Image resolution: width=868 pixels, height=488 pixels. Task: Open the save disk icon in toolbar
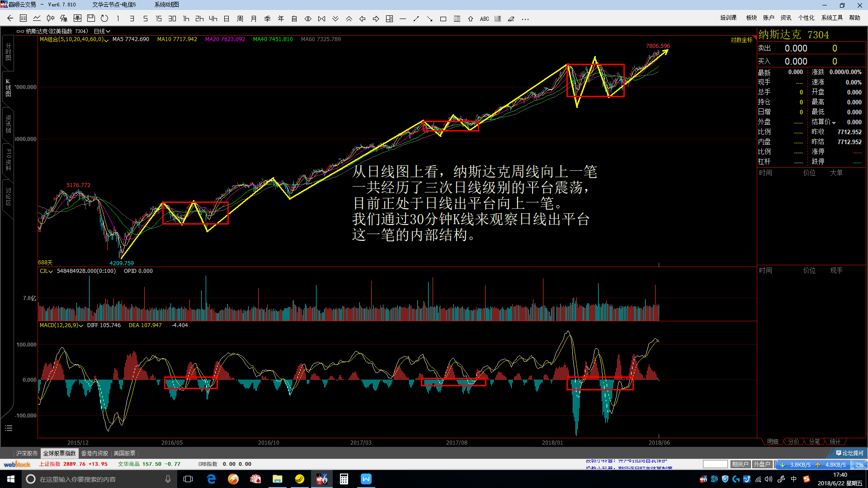click(91, 19)
